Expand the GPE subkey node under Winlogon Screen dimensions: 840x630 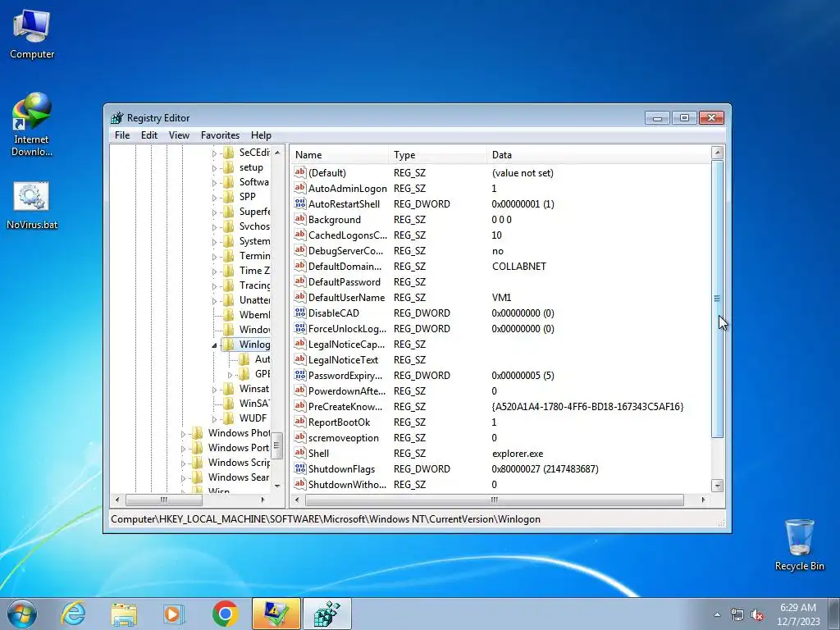click(x=230, y=374)
